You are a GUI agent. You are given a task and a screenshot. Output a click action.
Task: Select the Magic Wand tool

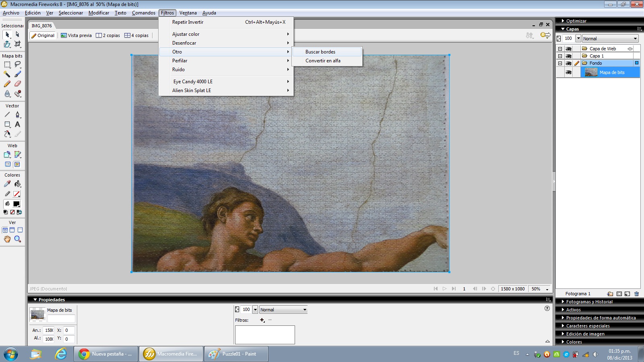(7, 74)
